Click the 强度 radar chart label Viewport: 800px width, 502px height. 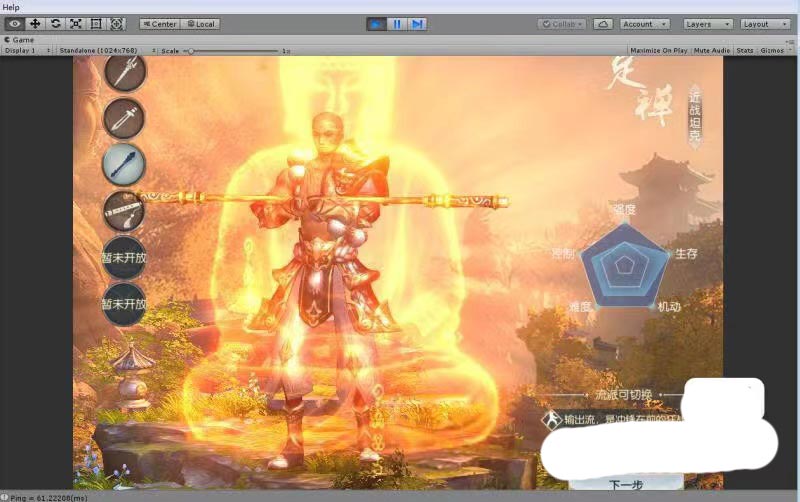coord(624,209)
